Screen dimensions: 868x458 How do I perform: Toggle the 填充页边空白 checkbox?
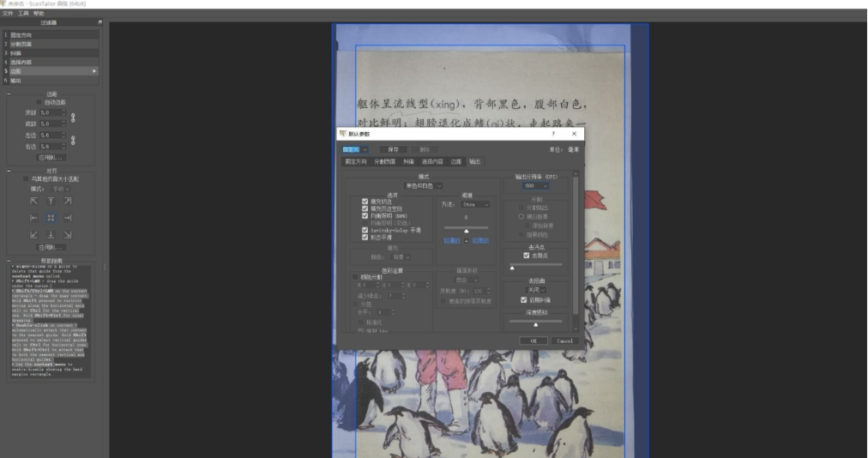click(x=365, y=208)
